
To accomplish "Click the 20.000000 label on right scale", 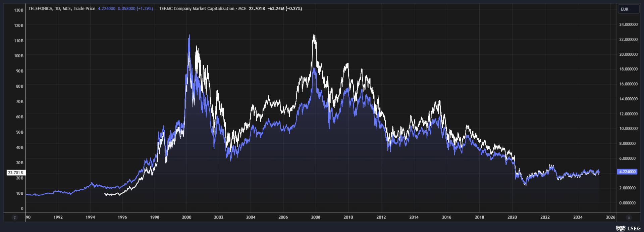I will (629, 54).
